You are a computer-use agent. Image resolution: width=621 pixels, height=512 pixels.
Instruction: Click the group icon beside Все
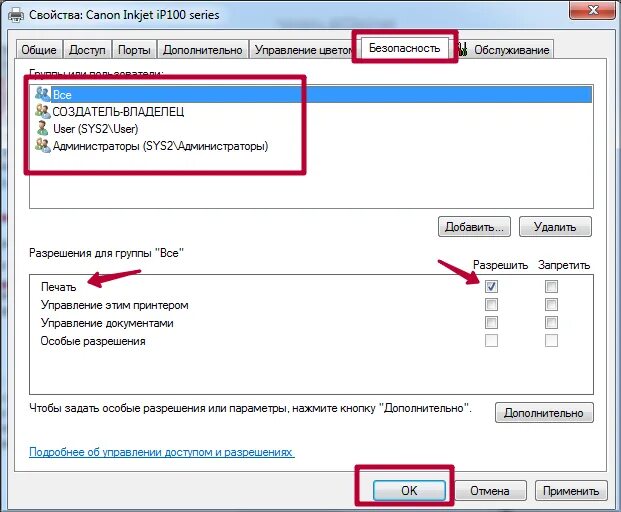click(x=42, y=93)
